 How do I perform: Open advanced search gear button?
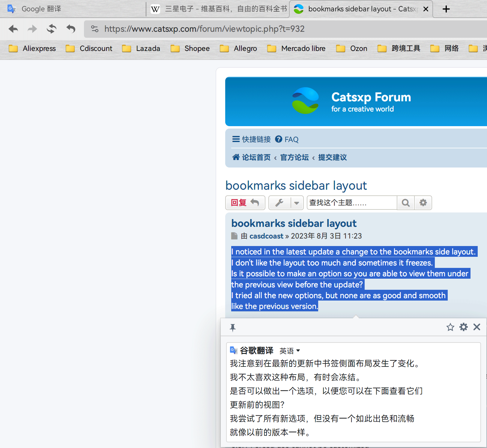(423, 203)
